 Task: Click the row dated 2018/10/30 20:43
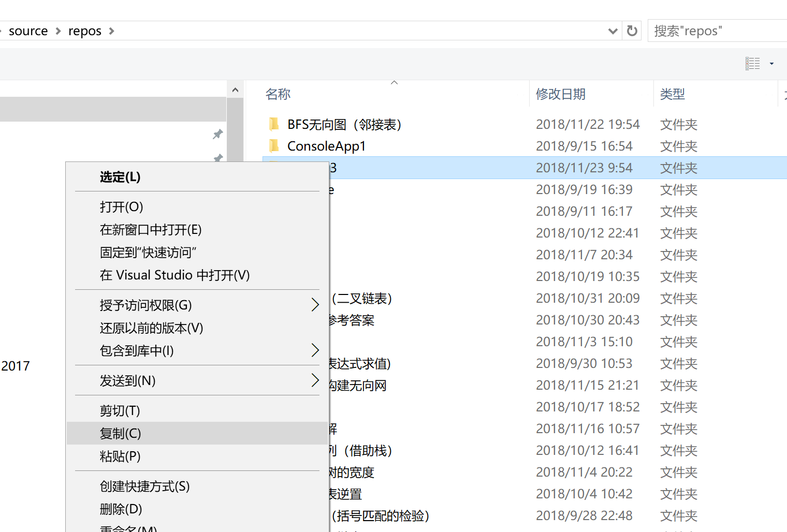558,320
